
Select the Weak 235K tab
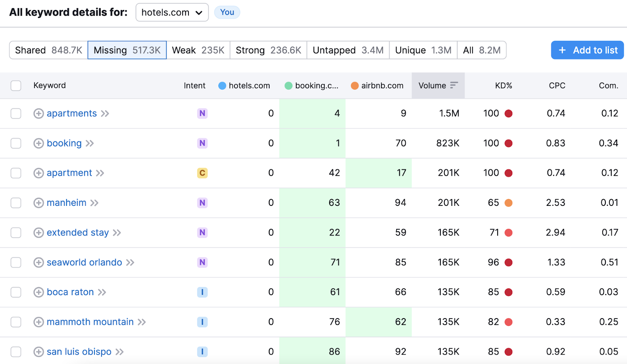tap(198, 50)
